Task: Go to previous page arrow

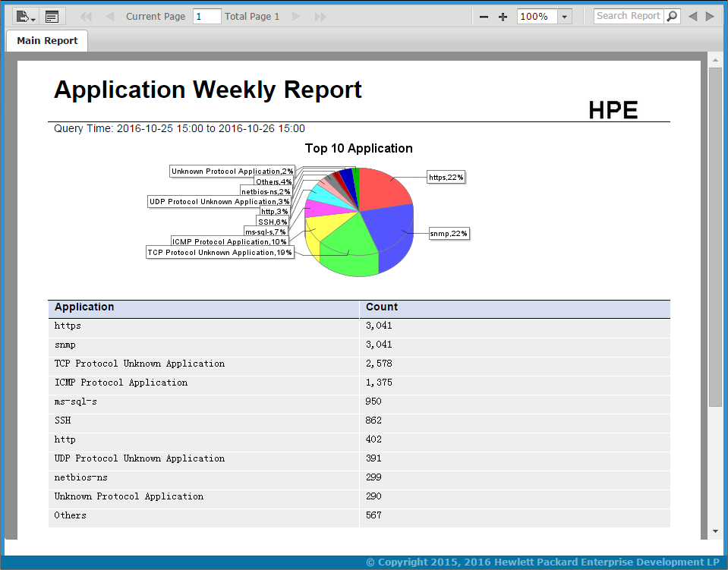Action: (x=109, y=17)
